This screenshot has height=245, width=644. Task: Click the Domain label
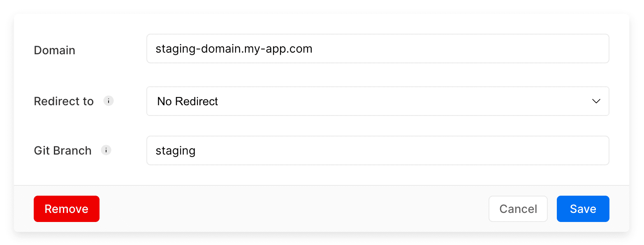pyautogui.click(x=54, y=50)
